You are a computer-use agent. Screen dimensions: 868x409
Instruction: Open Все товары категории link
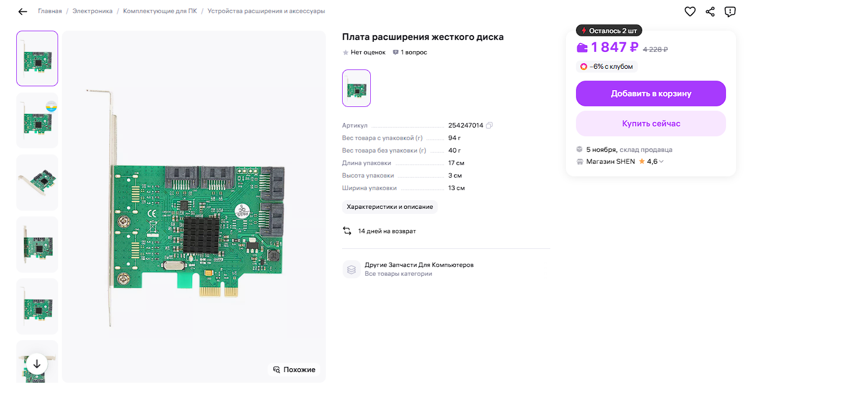point(398,274)
